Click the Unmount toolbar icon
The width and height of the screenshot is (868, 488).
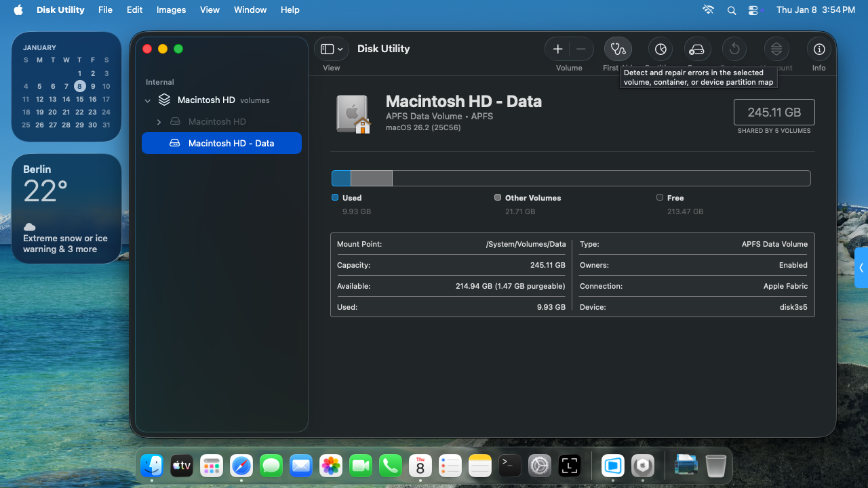[x=776, y=49]
